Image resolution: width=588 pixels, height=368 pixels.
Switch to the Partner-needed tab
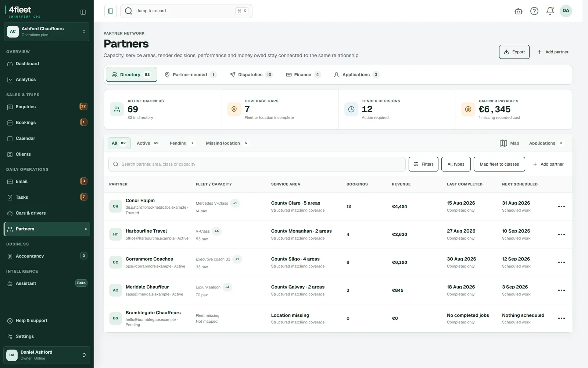click(190, 75)
